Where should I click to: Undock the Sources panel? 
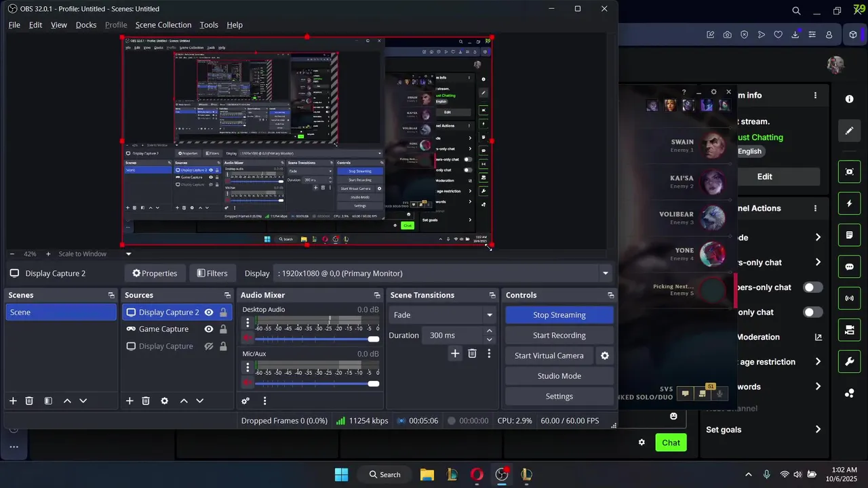[x=227, y=295]
